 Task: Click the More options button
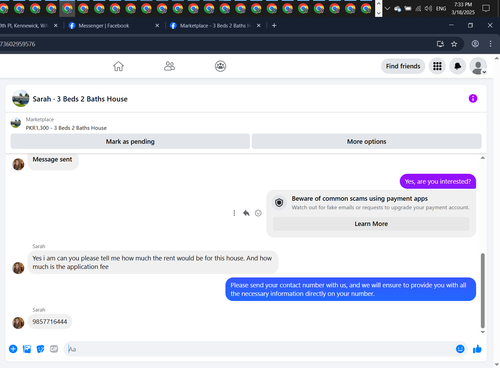(x=366, y=141)
